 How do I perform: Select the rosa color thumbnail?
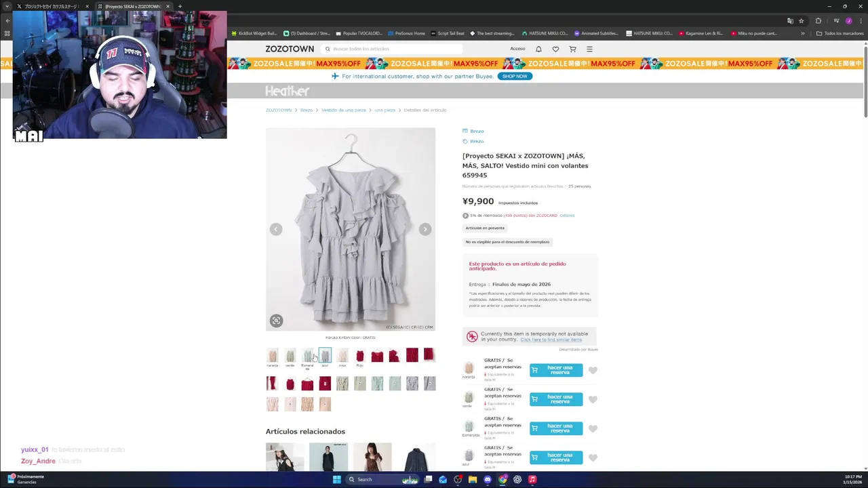342,355
